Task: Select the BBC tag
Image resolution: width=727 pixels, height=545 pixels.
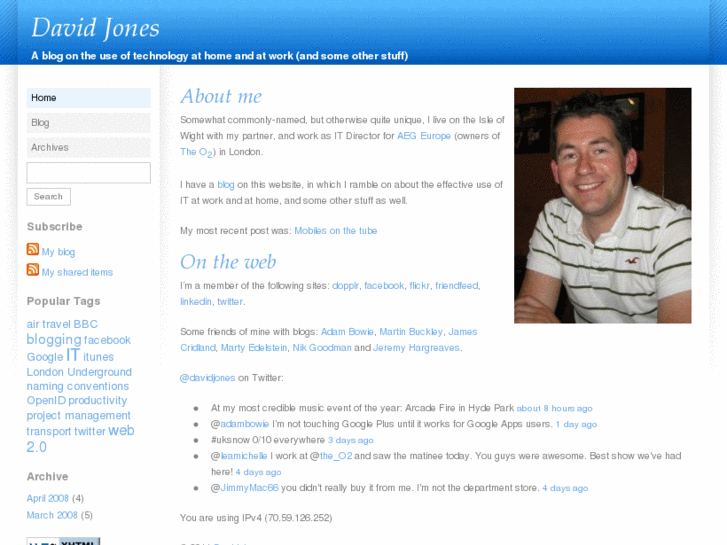Action: (85, 324)
